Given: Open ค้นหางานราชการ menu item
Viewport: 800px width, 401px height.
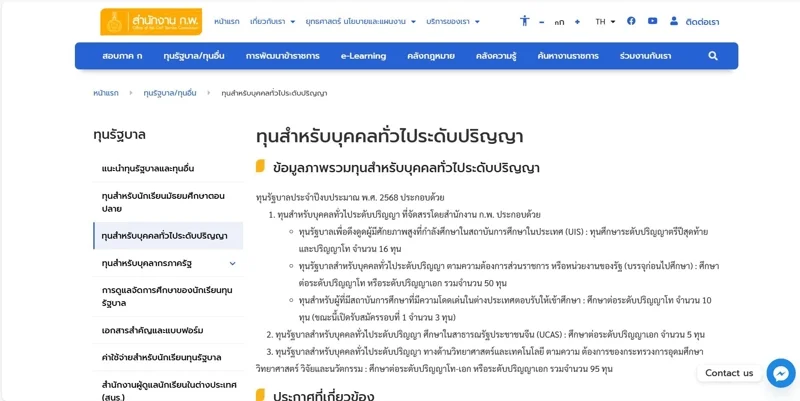Looking at the screenshot, I should pos(568,56).
